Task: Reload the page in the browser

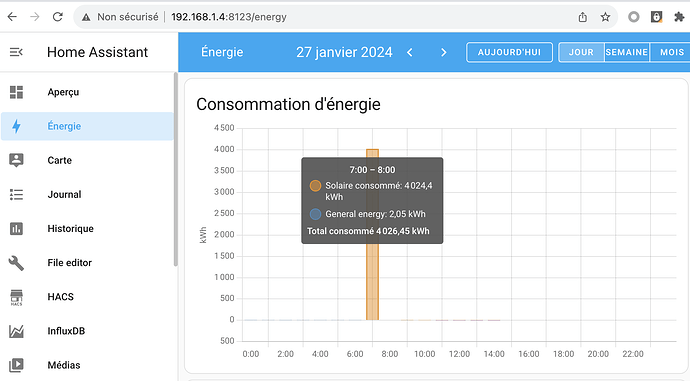Action: (58, 17)
